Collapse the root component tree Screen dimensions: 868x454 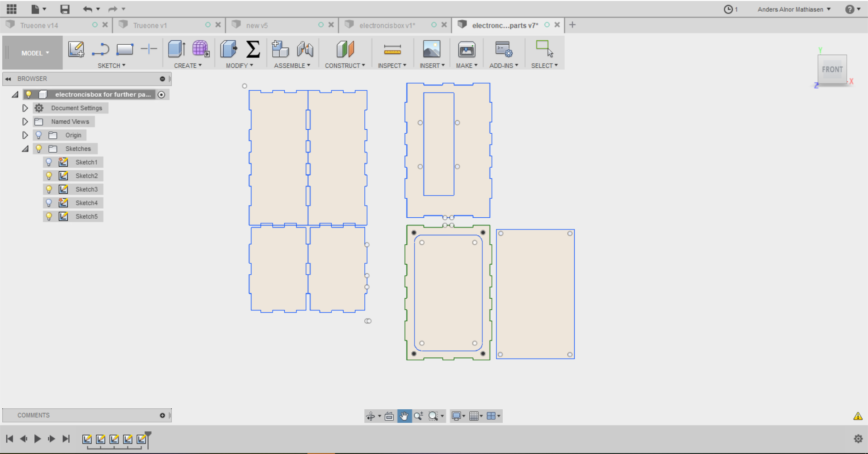pos(15,94)
